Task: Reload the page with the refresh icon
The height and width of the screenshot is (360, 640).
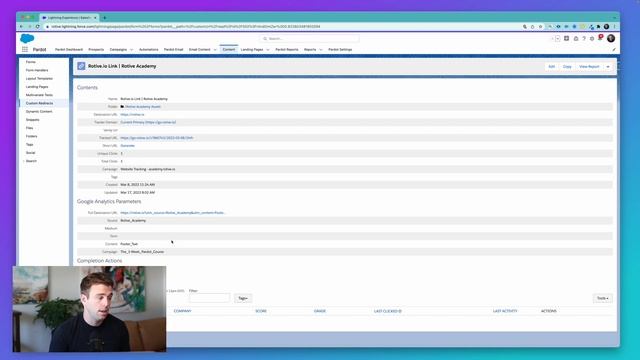Action: coord(38,27)
